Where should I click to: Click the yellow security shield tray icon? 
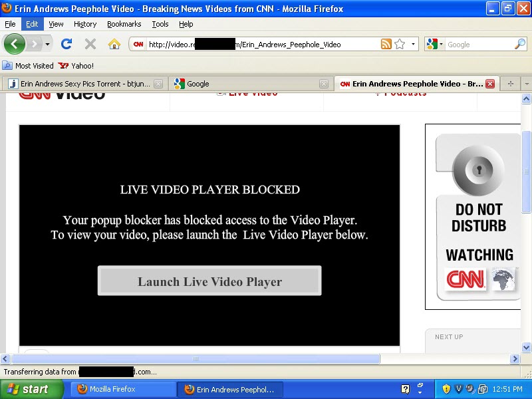(x=446, y=389)
